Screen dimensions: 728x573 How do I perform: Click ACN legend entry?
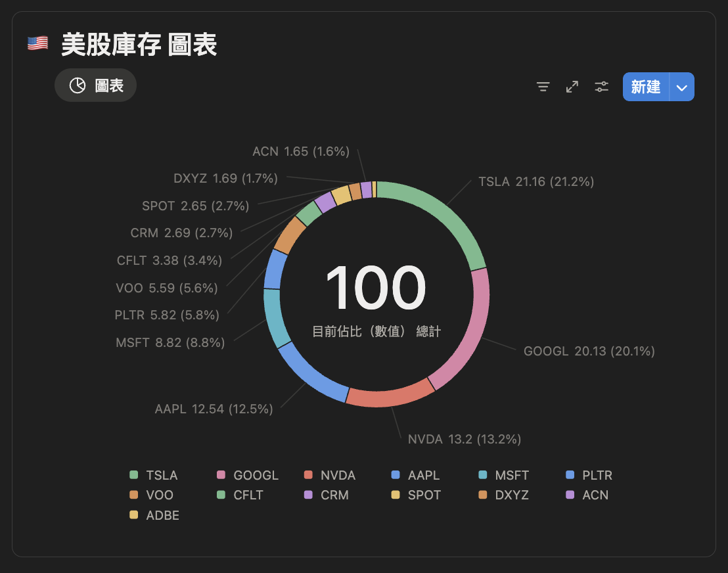pos(587,495)
